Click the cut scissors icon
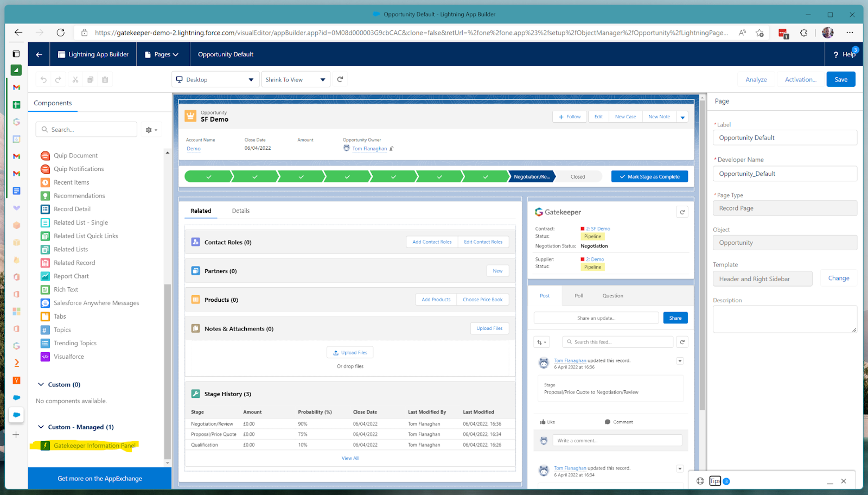Screen dimensions: 868x495 click(x=75, y=80)
